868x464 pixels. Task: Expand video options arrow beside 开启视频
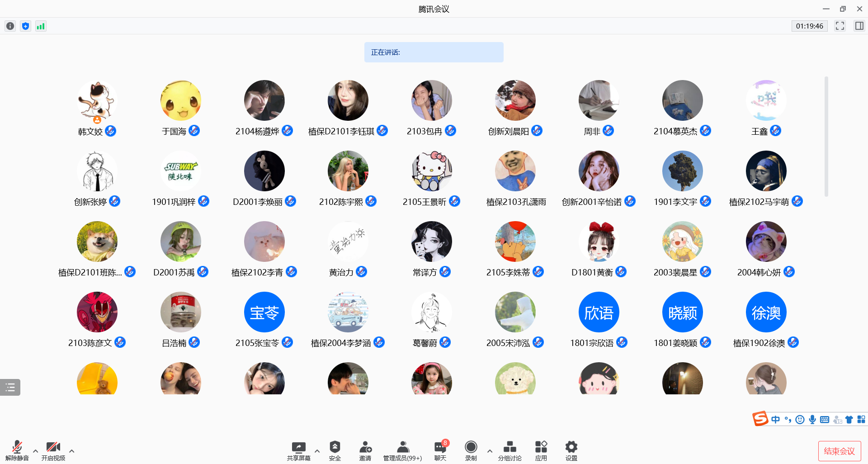point(71,451)
